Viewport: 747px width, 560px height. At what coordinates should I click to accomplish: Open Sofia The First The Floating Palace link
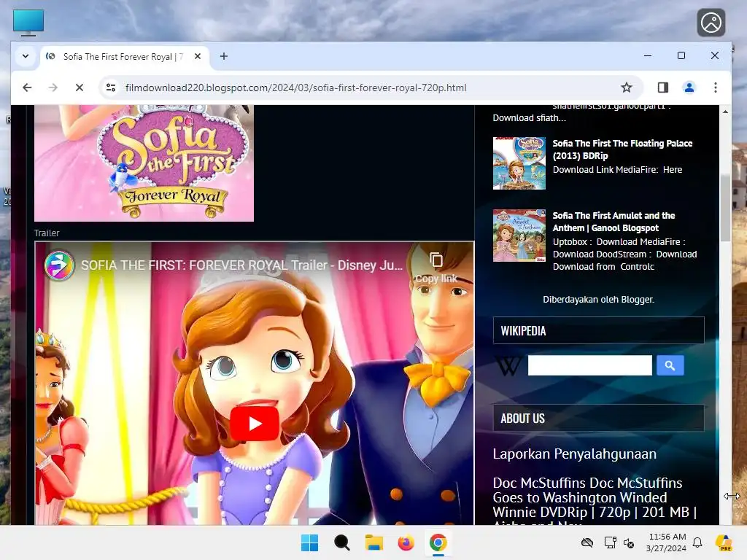pyautogui.click(x=622, y=149)
